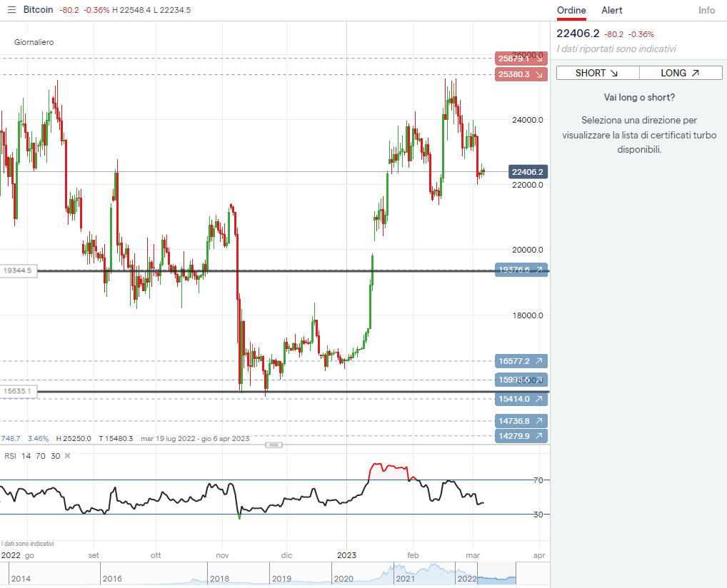Screen dimensions: 727x588
Task: Click the 25879.1 short level tag
Action: click(521, 59)
